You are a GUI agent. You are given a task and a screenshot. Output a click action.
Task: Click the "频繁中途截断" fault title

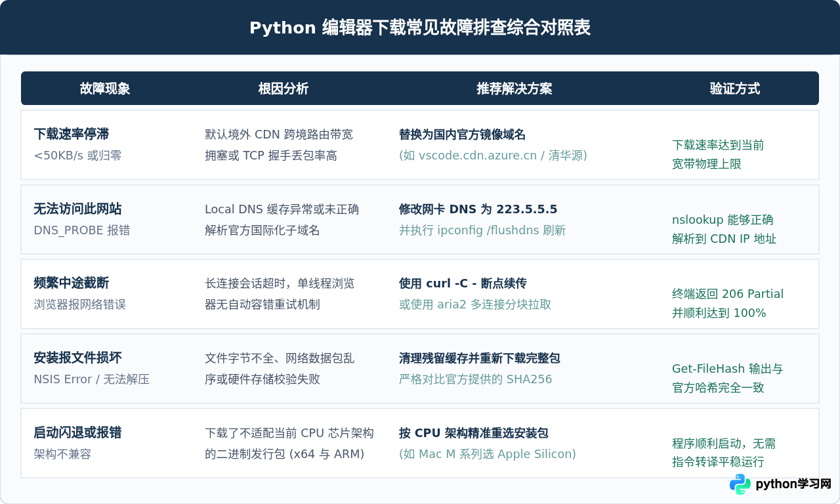click(x=72, y=283)
